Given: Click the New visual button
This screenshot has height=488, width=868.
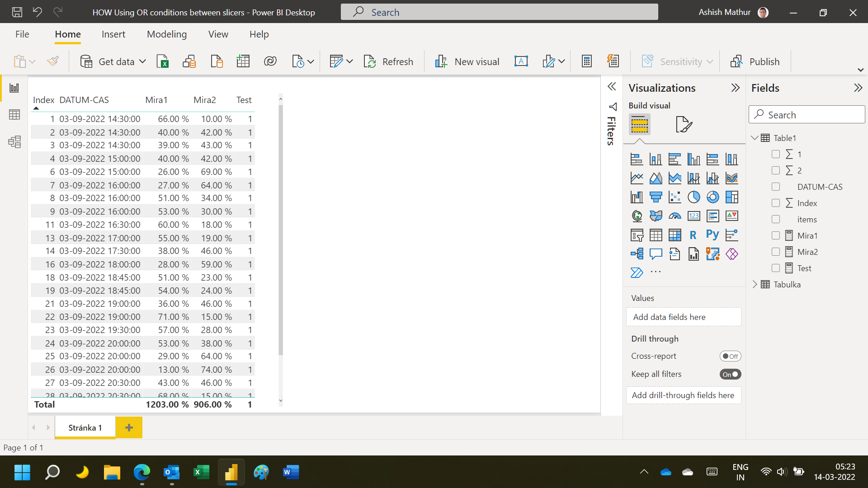Looking at the screenshot, I should [467, 61].
